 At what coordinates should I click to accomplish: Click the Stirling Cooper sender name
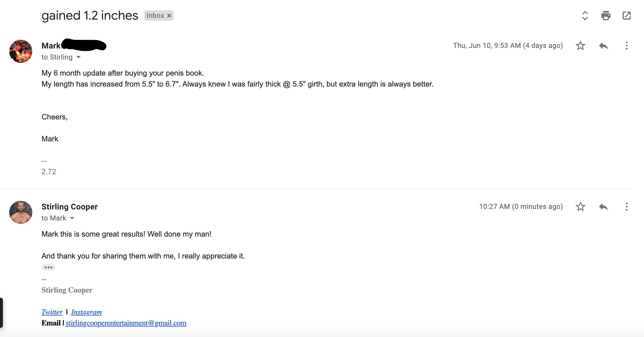(x=70, y=207)
